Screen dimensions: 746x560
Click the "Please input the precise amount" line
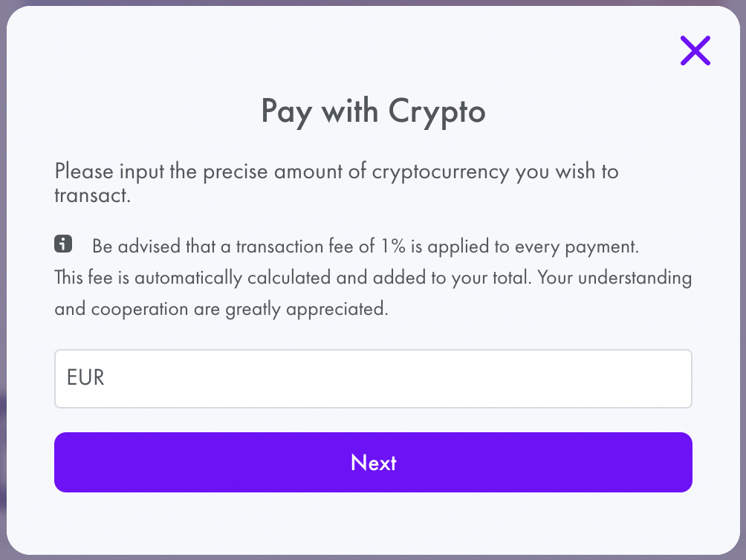click(336, 172)
